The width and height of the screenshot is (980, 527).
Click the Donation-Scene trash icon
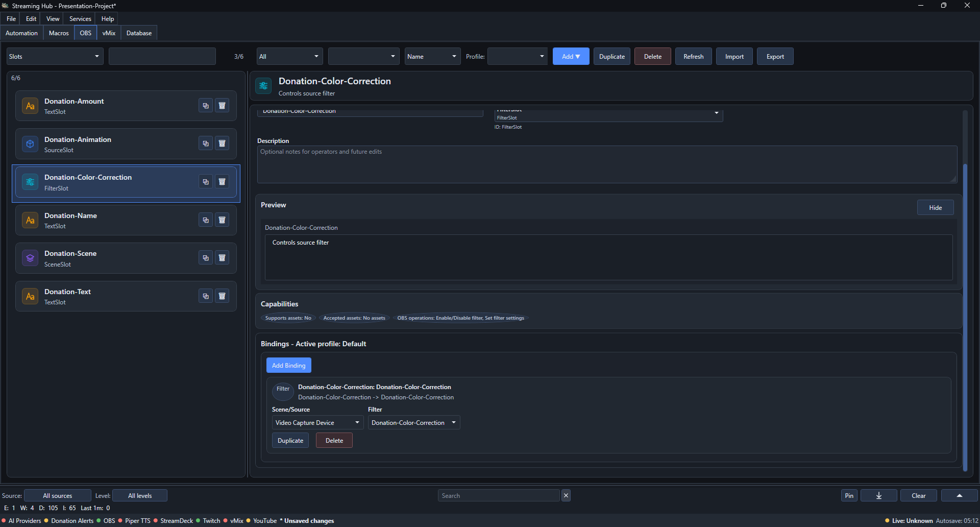click(222, 258)
